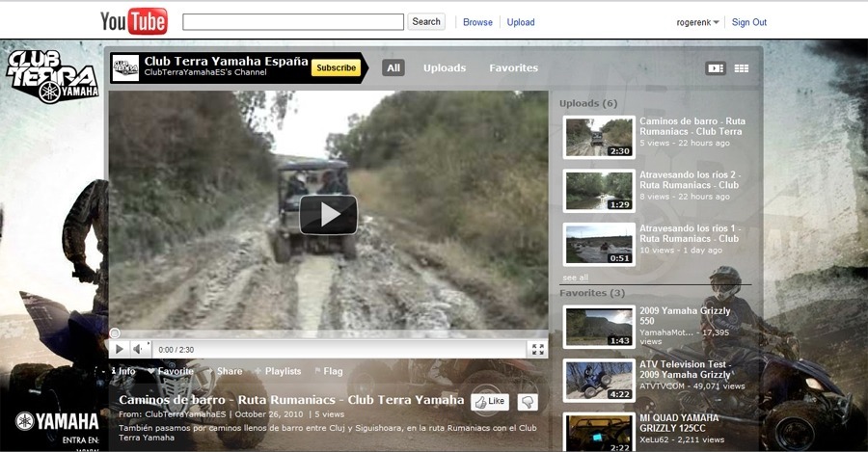Select the All tab
This screenshot has height=452, width=868.
(393, 68)
